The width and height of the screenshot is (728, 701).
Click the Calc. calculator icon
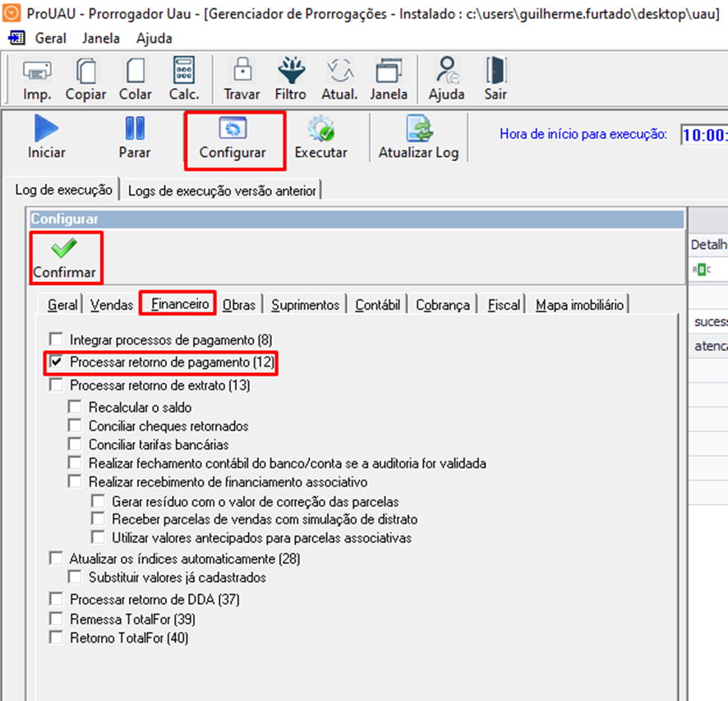coord(184,71)
